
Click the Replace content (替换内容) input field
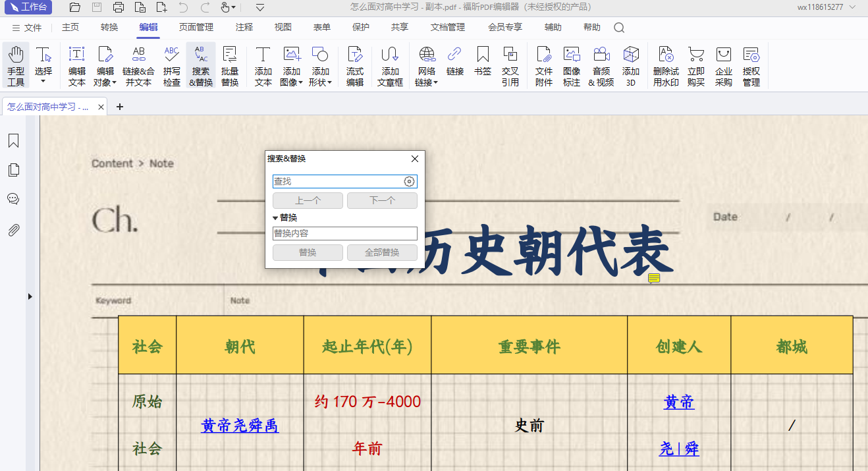[x=344, y=233]
